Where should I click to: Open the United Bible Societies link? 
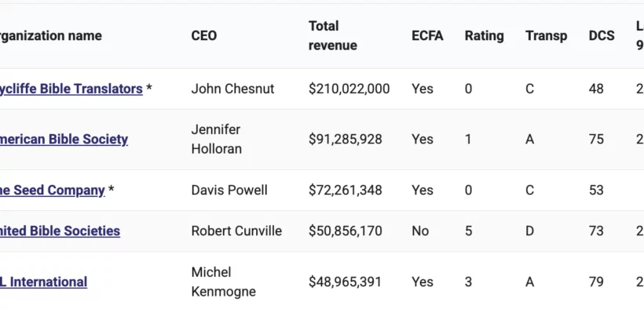[x=60, y=231]
